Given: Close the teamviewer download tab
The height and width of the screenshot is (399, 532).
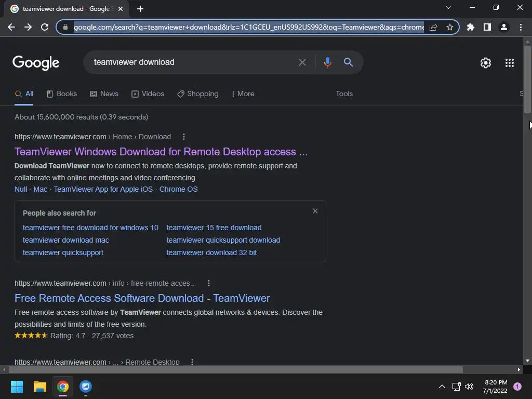Looking at the screenshot, I should pyautogui.click(x=121, y=9).
